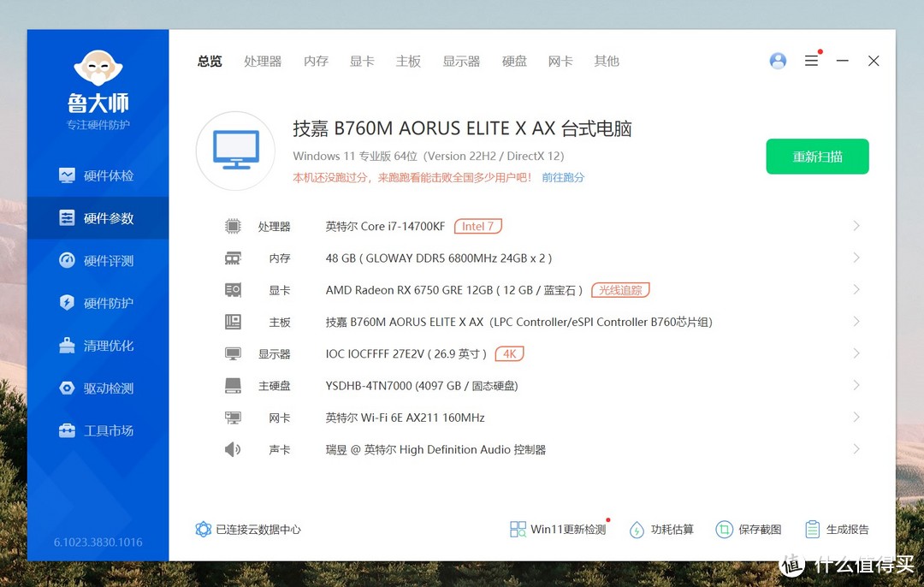Click the Intel 7 badge
The height and width of the screenshot is (587, 924).
[478, 226]
